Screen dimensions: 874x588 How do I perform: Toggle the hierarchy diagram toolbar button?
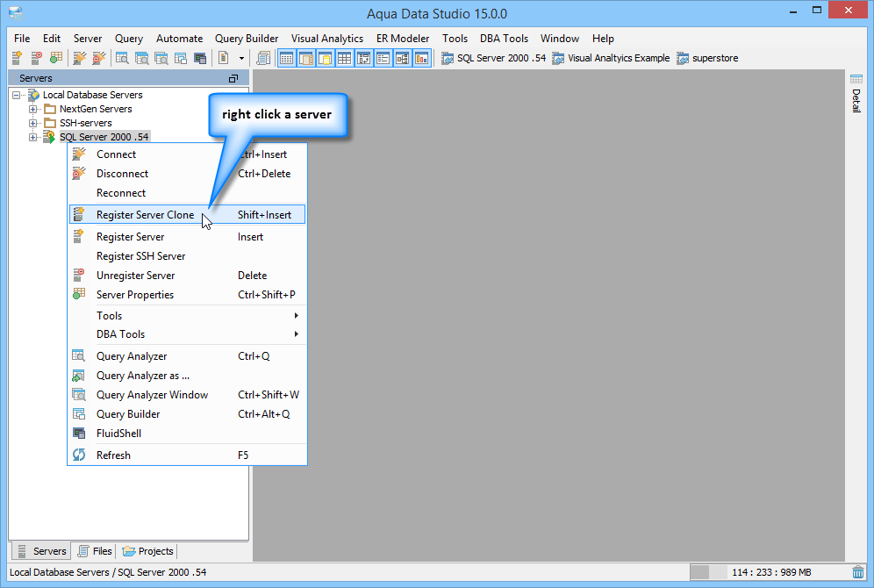click(403, 58)
